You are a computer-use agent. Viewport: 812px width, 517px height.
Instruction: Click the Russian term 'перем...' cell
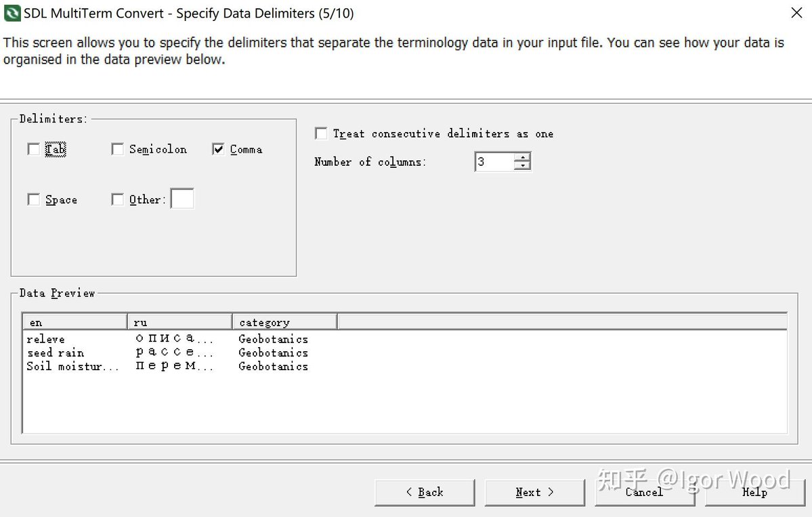tap(174, 366)
